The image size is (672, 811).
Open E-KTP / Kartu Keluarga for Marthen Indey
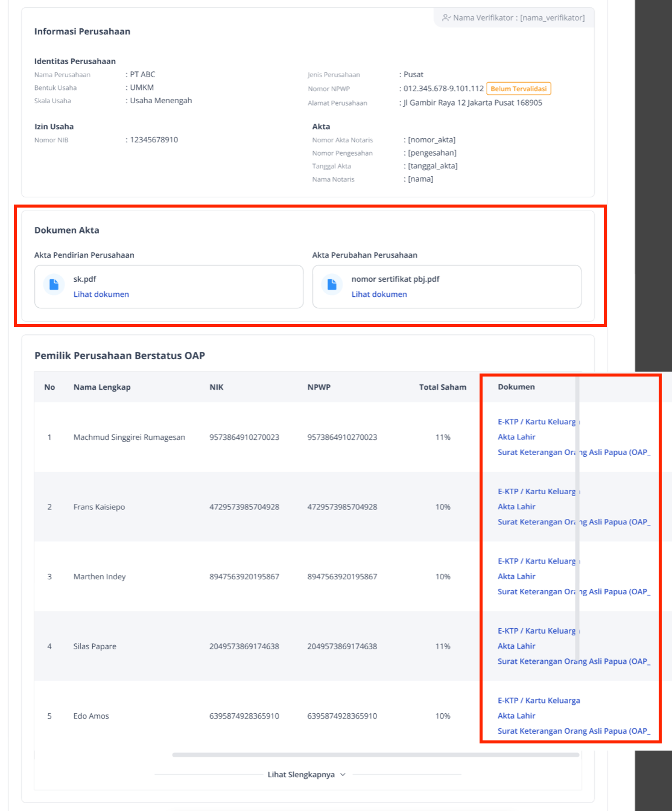[x=538, y=561]
